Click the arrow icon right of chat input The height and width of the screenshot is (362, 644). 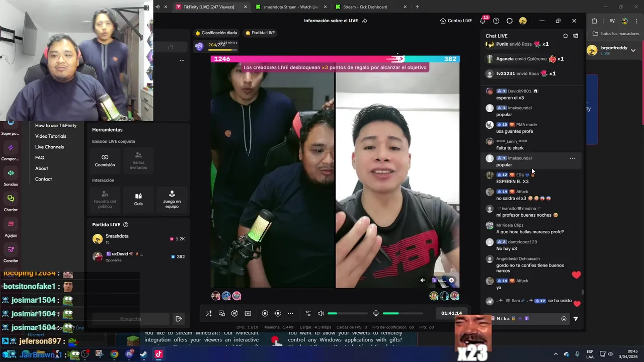(x=576, y=319)
